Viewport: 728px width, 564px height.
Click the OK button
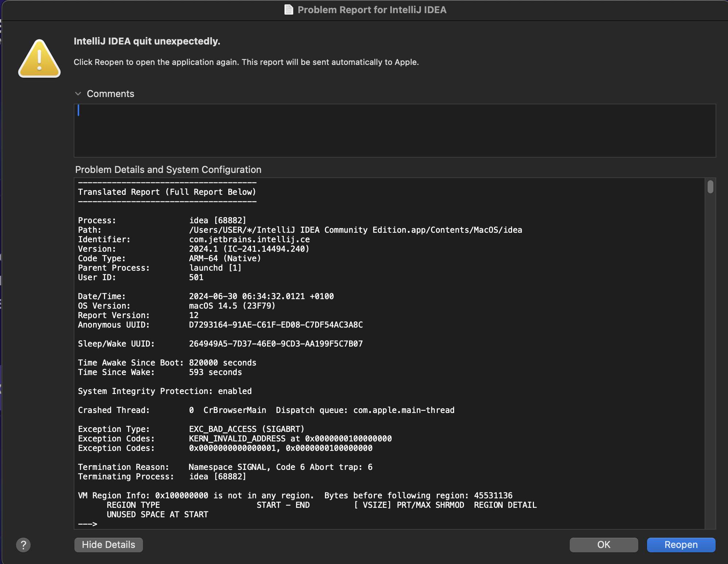tap(604, 545)
